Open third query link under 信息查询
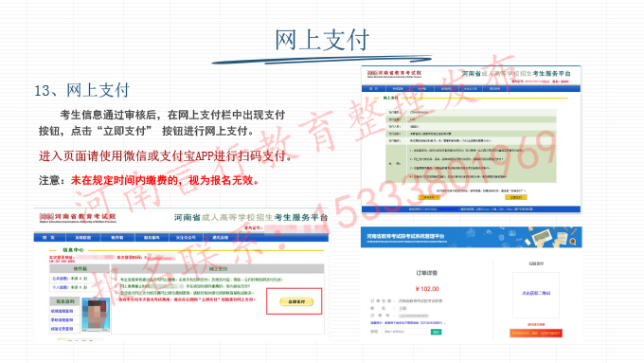The width and height of the screenshot is (644, 363). tap(62, 329)
